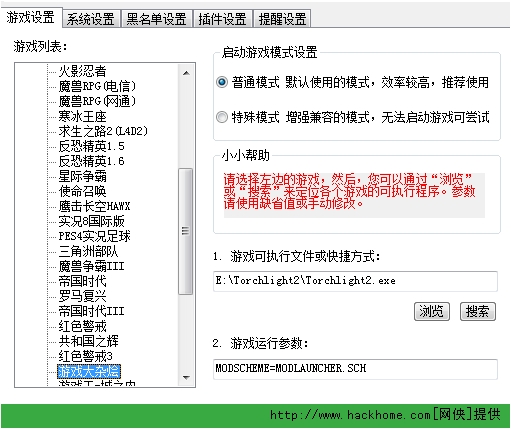
Task: Select 魔兽争霸III in the game list
Action: click(x=91, y=266)
